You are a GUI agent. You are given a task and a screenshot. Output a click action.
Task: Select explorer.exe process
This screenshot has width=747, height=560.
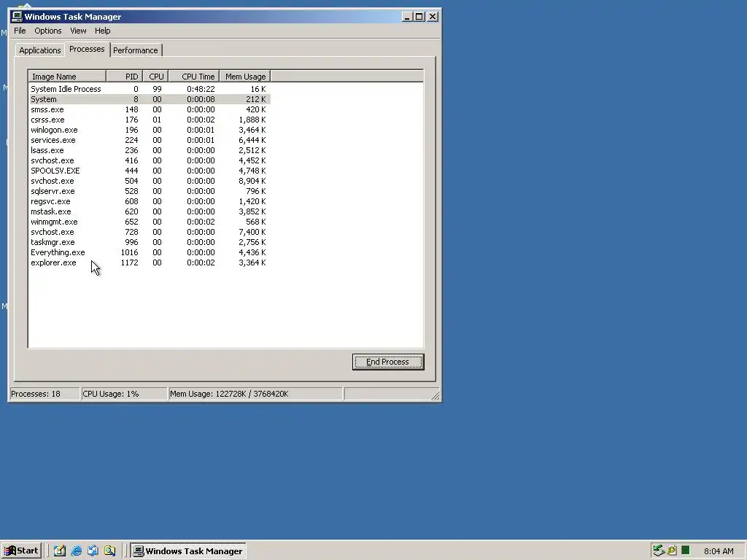150,262
